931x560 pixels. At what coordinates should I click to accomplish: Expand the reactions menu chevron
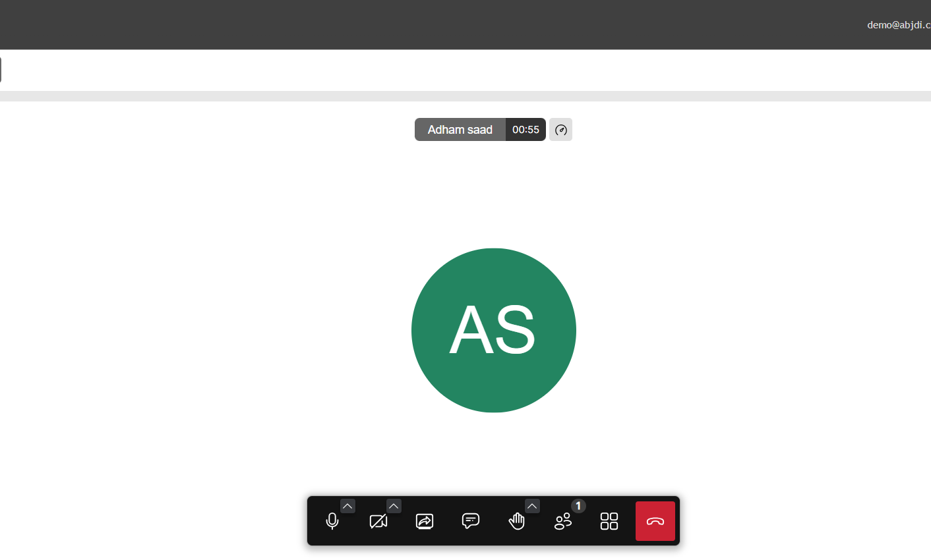[532, 506]
